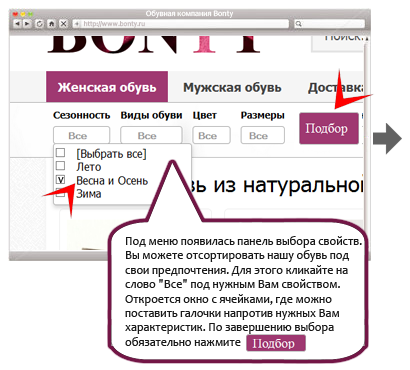Screen dimensions: 410x370
Task: Click the browser forward arrow button
Action: coord(27,24)
